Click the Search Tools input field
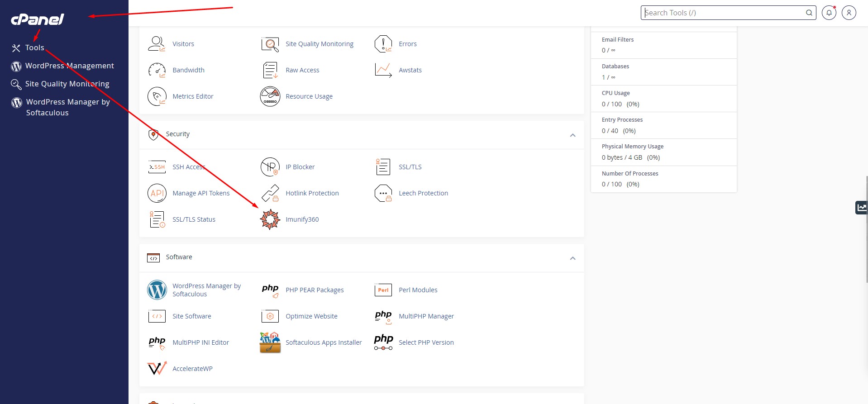Viewport: 868px width, 404px height. [723, 13]
